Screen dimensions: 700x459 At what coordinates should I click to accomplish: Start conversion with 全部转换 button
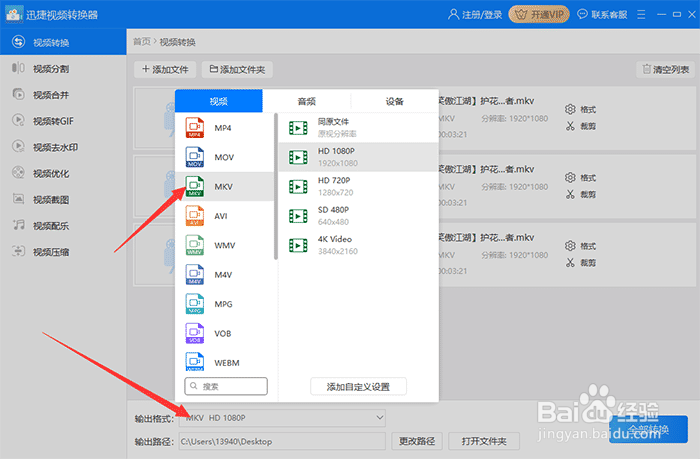(648, 430)
